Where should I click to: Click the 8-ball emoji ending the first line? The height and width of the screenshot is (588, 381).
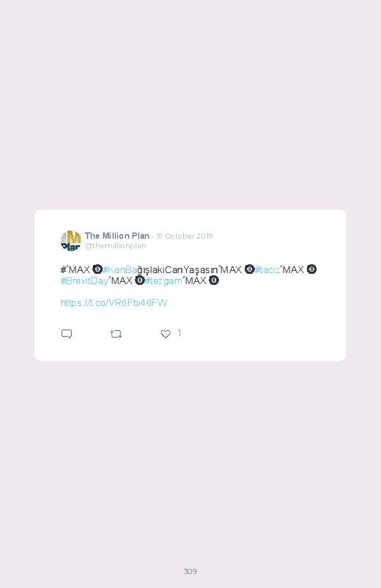(x=311, y=269)
